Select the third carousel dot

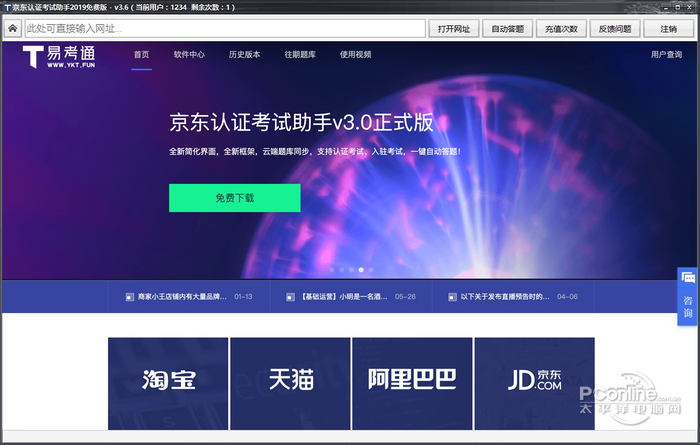[x=351, y=270]
